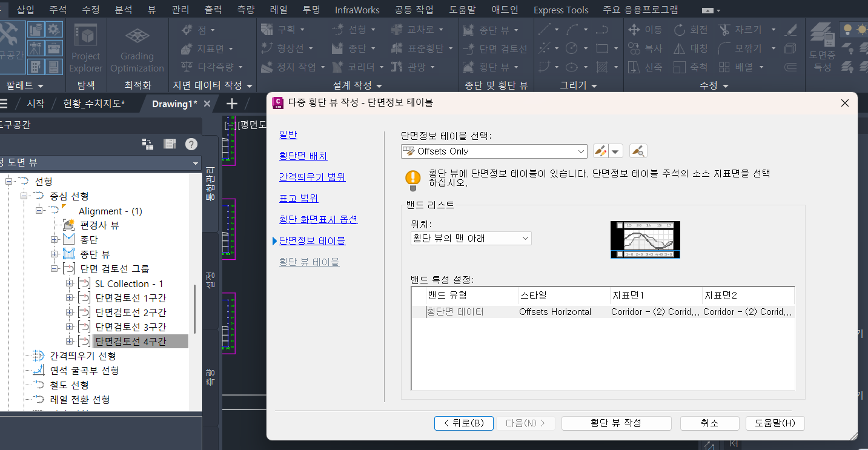Click the Toolspace help question mark icon
Viewport: 868px width, 450px height.
[x=191, y=144]
